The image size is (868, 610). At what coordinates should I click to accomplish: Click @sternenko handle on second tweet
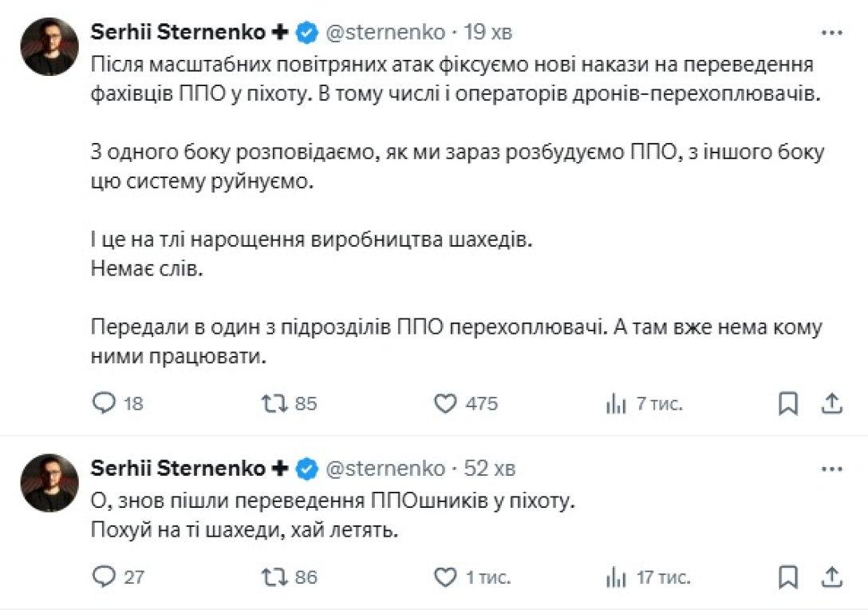point(385,468)
